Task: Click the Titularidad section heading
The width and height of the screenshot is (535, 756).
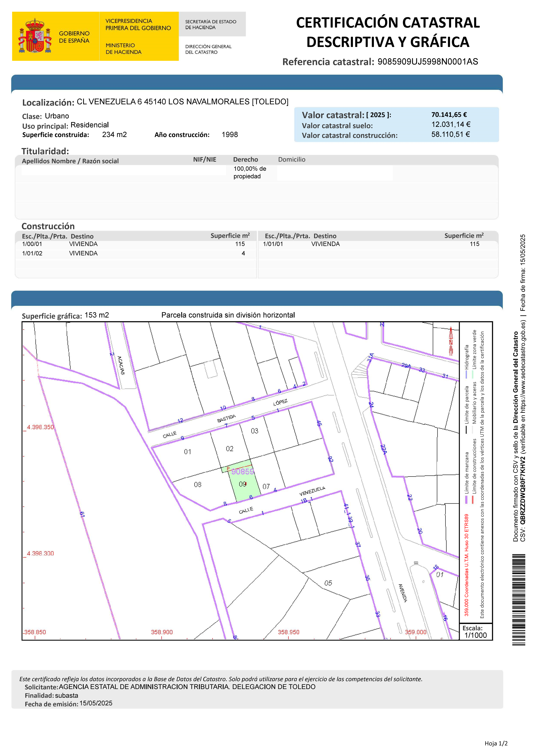Action: click(x=45, y=151)
